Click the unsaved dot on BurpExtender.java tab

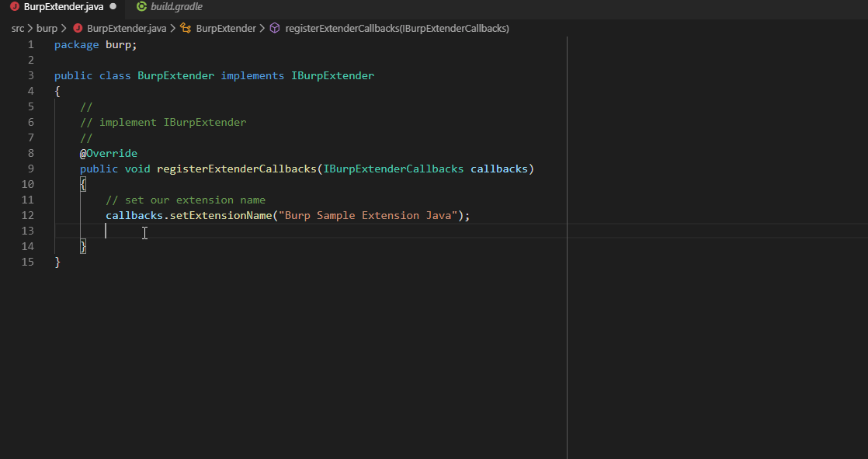[113, 7]
